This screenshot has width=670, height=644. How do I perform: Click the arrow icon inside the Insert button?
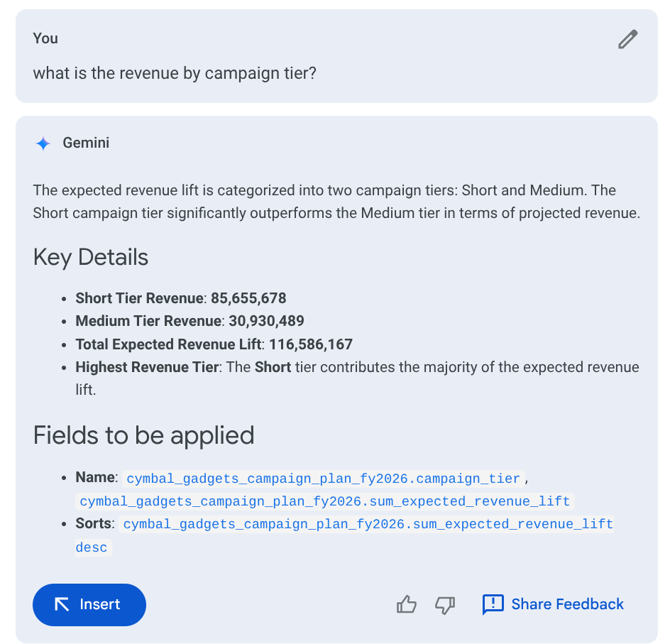point(62,604)
